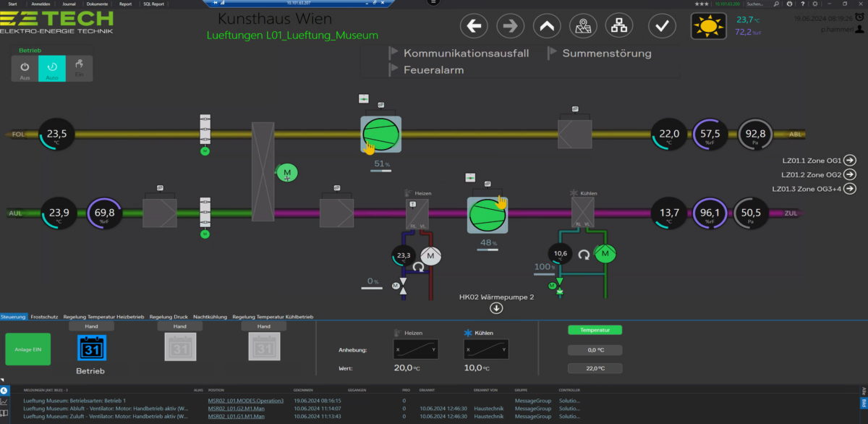Go up one level with chevron button
The height and width of the screenshot is (424, 868).
547,26
